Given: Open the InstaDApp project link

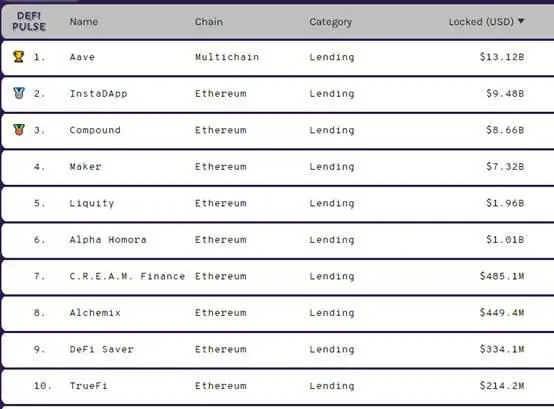Looking at the screenshot, I should click(x=98, y=94).
